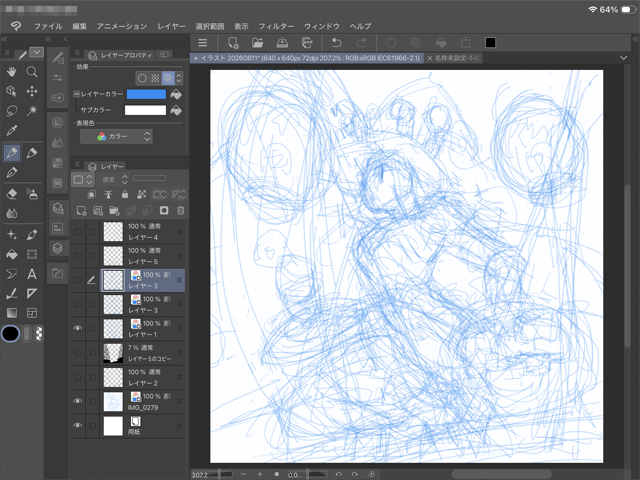
Task: Select the Gradient tool
Action: coord(12,313)
